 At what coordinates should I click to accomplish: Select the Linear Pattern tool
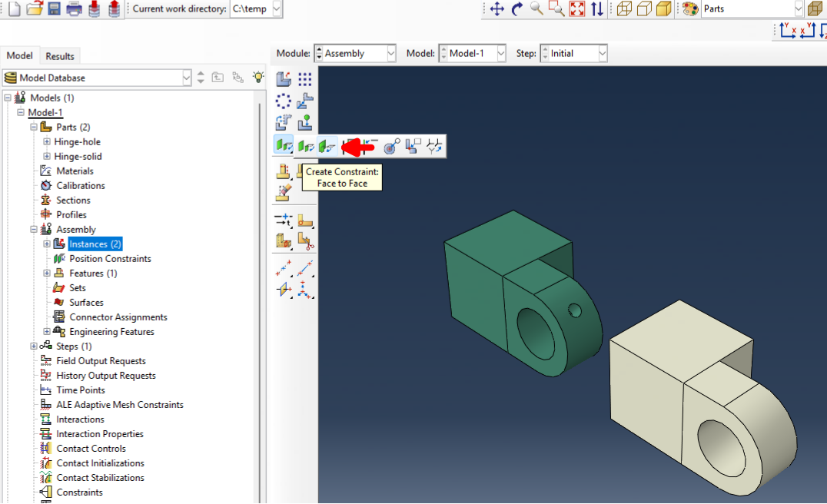point(305,79)
